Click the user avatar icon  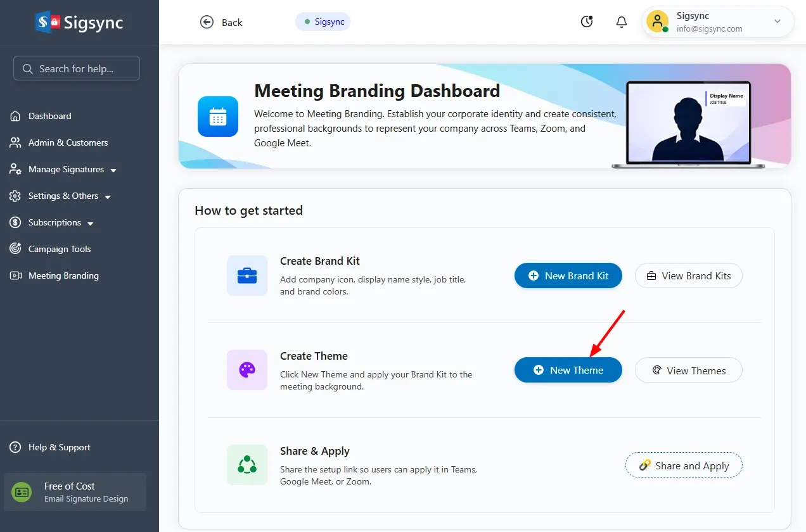(657, 22)
